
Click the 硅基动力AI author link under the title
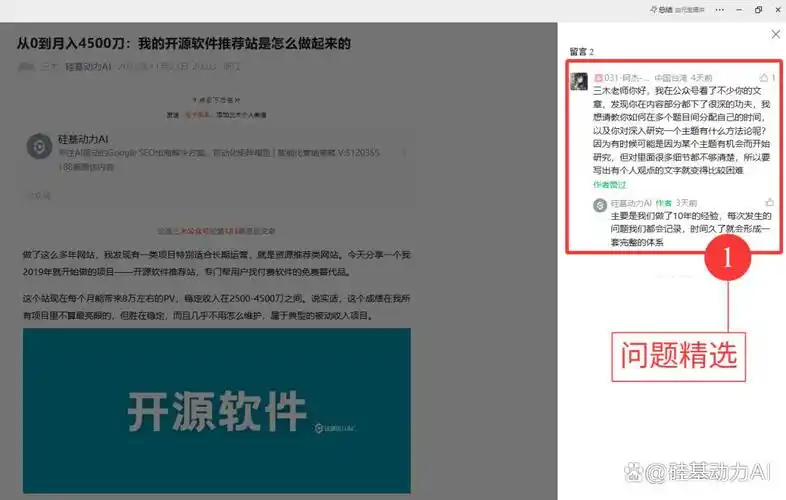[x=88, y=67]
